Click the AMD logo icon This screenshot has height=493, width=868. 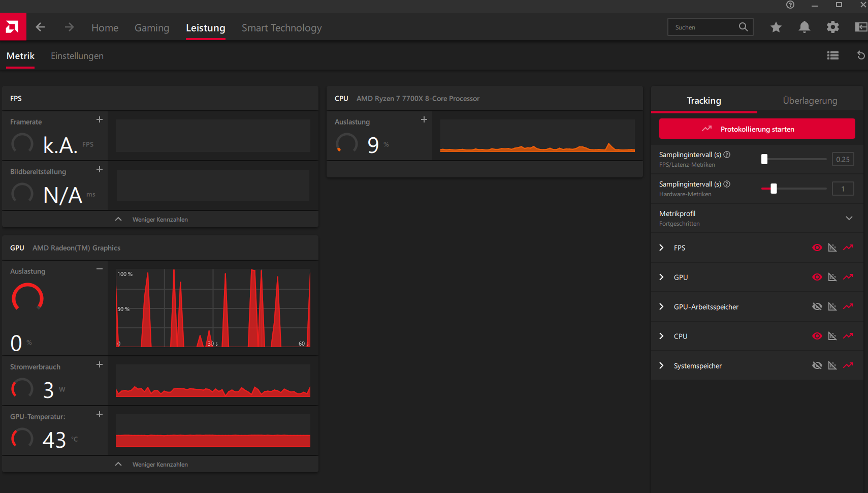(13, 27)
